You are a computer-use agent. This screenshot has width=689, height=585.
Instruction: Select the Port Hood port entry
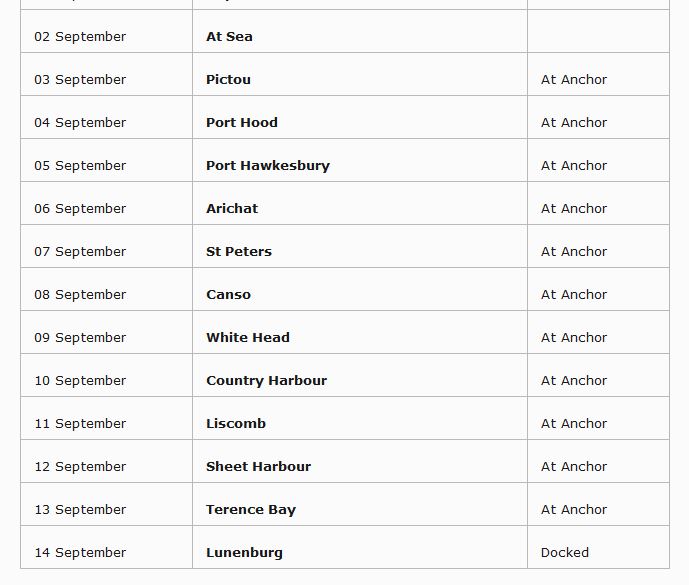pos(242,123)
